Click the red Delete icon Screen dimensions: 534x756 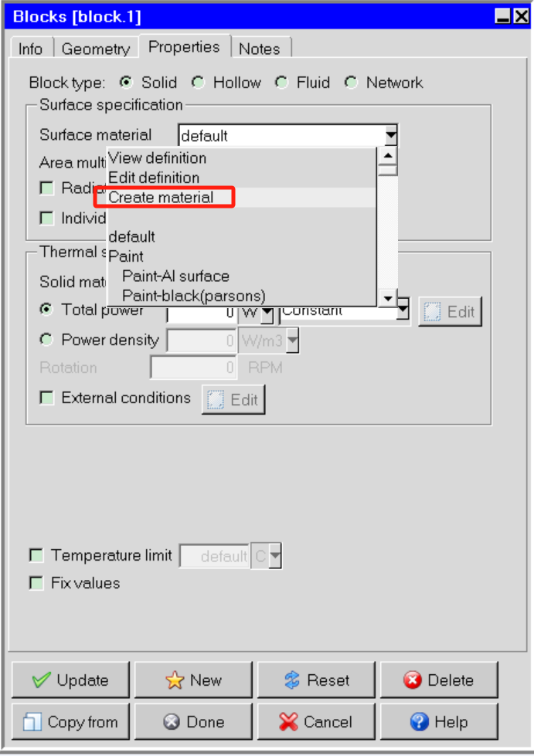pos(413,680)
